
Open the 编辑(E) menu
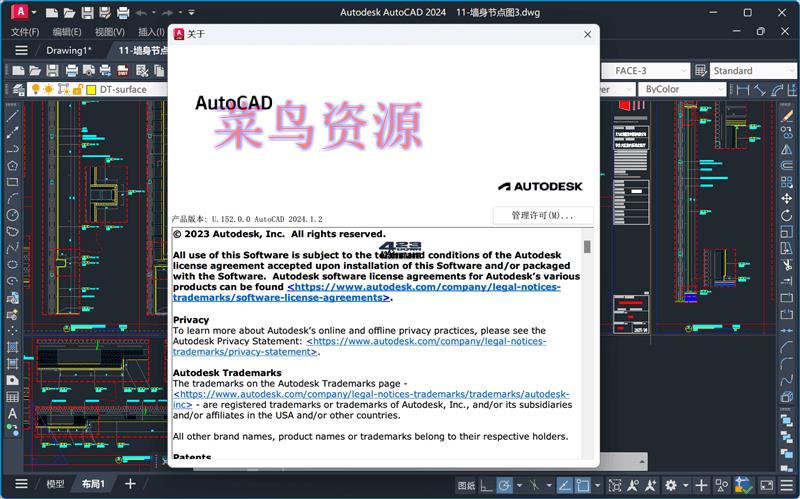(x=67, y=32)
